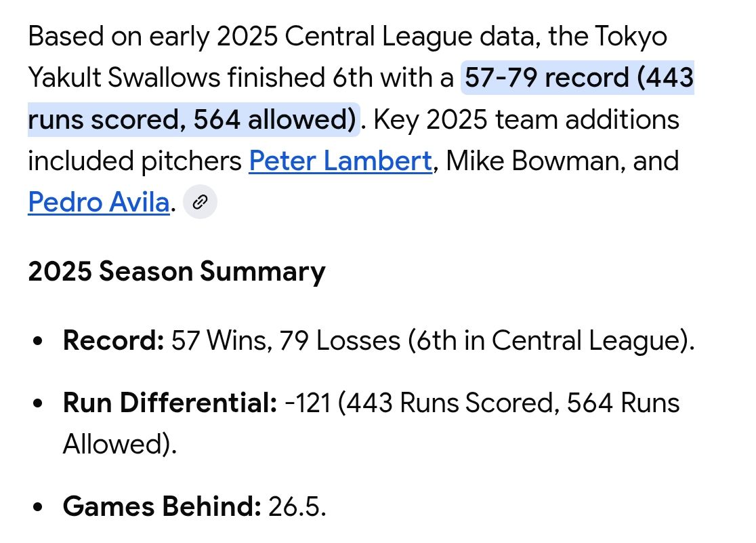The height and width of the screenshot is (543, 756).
Task: Open the Peter Lambert link
Action: tap(340, 161)
